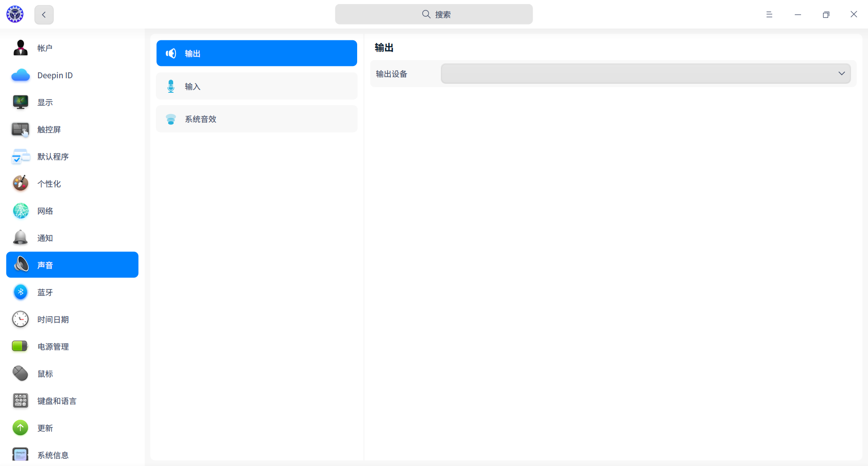Click the 输出 speaker icon in submenu
This screenshot has height=466, width=868.
[171, 53]
